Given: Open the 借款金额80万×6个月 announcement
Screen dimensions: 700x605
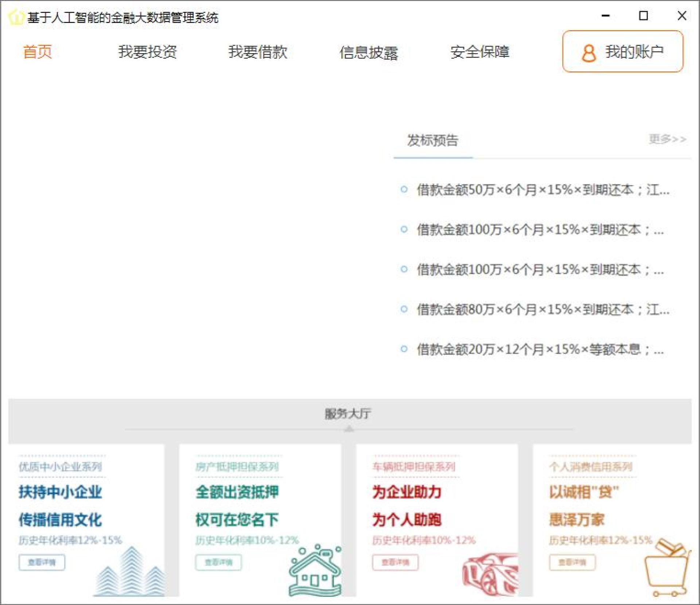Looking at the screenshot, I should click(542, 309).
